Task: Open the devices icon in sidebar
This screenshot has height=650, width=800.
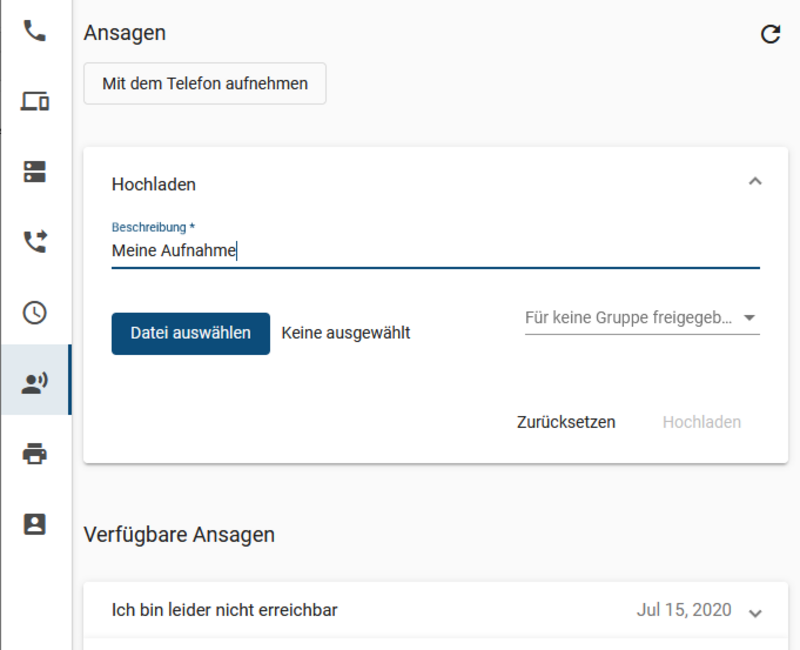Action: coord(35,101)
